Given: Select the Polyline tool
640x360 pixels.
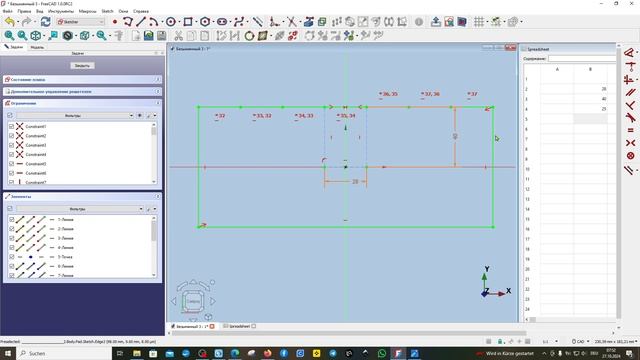Looking at the screenshot, I should pyautogui.click(x=128, y=22).
